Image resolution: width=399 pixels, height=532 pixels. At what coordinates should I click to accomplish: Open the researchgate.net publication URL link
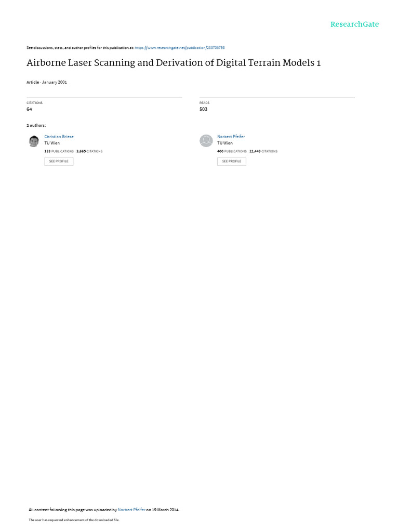179,48
